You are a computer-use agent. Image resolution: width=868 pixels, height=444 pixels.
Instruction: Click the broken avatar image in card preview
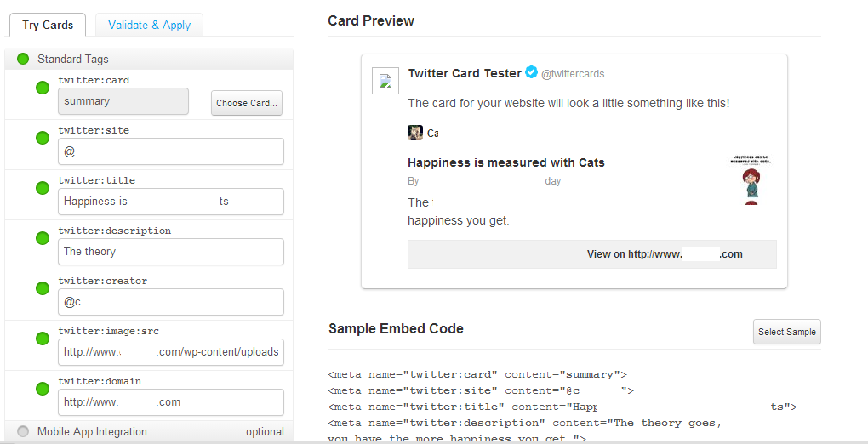[385, 81]
